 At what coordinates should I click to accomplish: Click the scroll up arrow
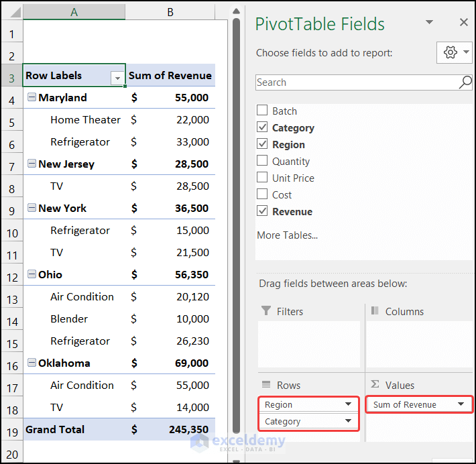tap(236, 11)
